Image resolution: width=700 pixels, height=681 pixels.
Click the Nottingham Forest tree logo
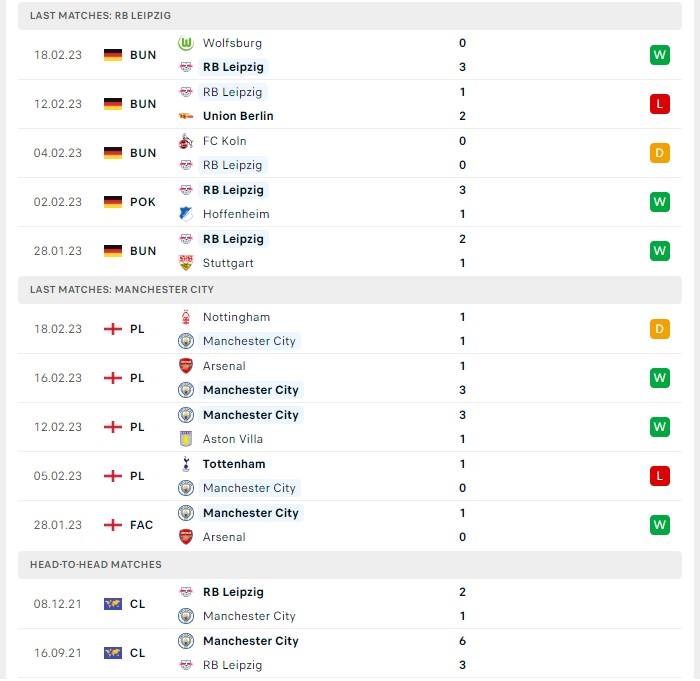pos(186,317)
